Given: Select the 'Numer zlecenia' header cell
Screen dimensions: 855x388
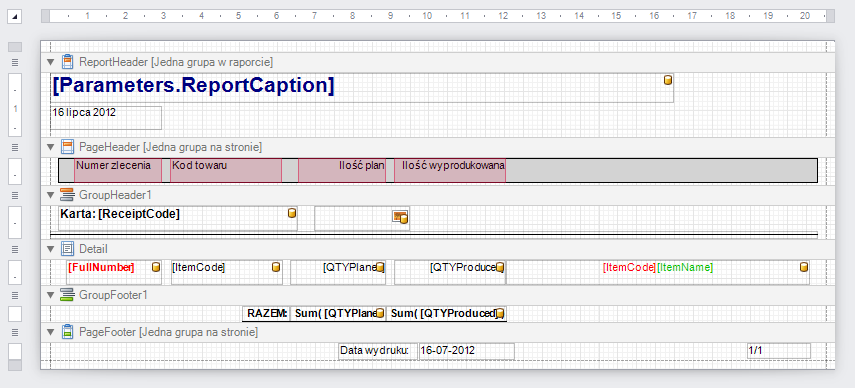Looking at the screenshot, I should [118, 171].
